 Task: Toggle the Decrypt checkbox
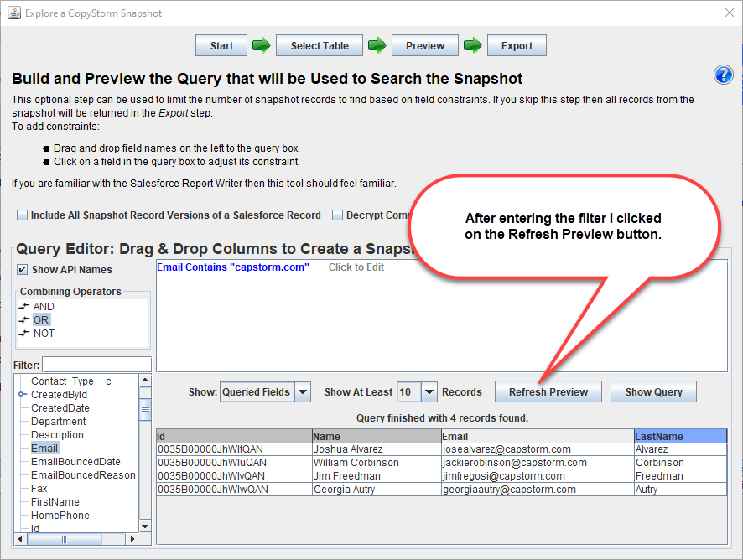337,215
